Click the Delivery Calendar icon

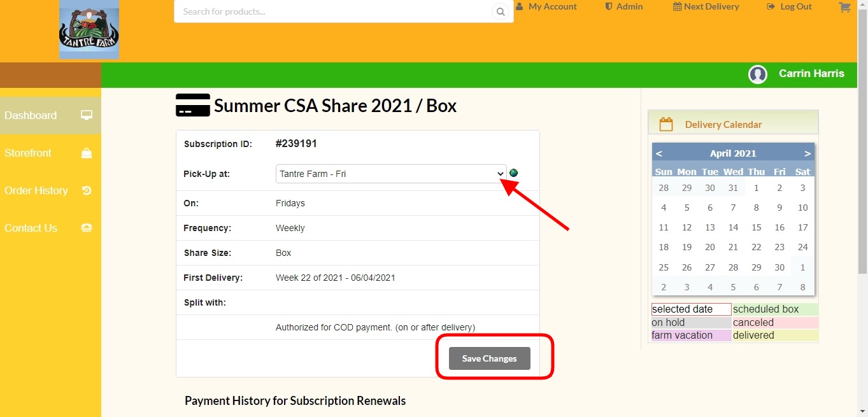666,124
